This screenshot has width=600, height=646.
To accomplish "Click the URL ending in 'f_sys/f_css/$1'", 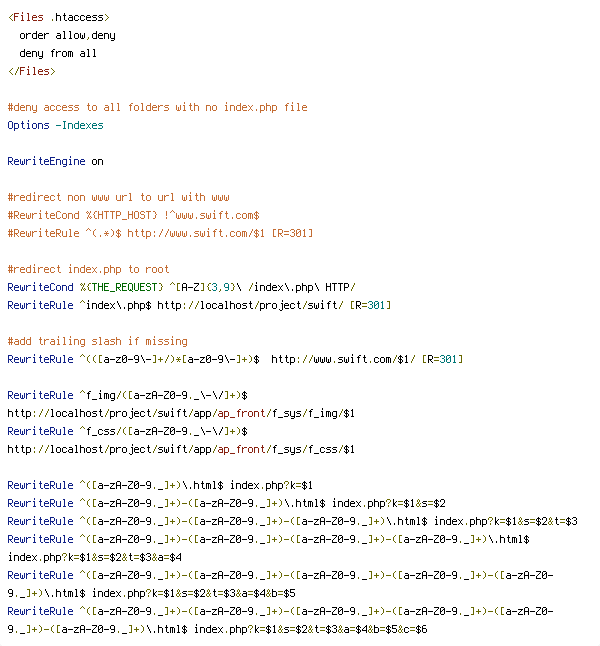I will point(181,449).
